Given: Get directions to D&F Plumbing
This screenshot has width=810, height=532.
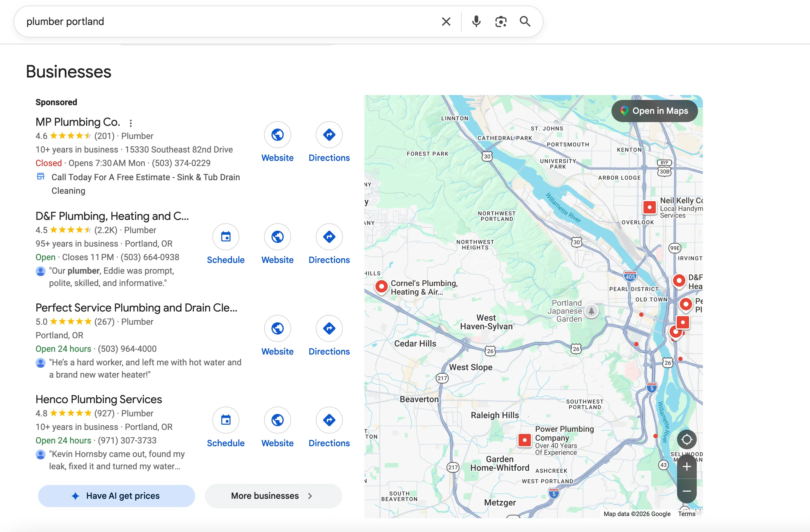Looking at the screenshot, I should (329, 237).
